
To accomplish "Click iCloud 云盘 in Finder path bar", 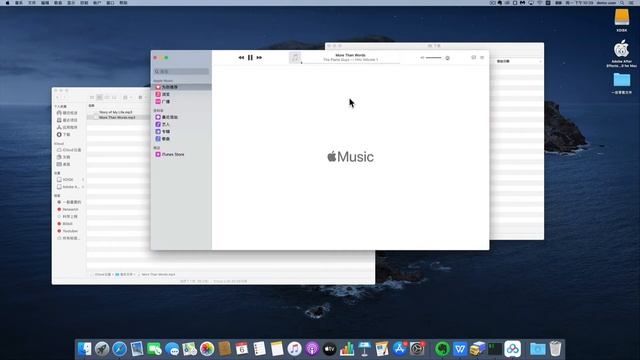I will (101, 274).
